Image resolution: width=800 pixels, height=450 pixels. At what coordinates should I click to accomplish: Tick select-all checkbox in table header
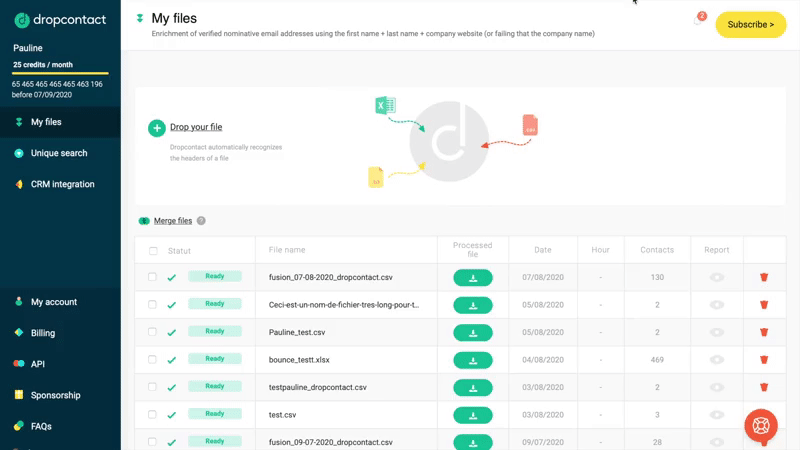[x=153, y=251]
